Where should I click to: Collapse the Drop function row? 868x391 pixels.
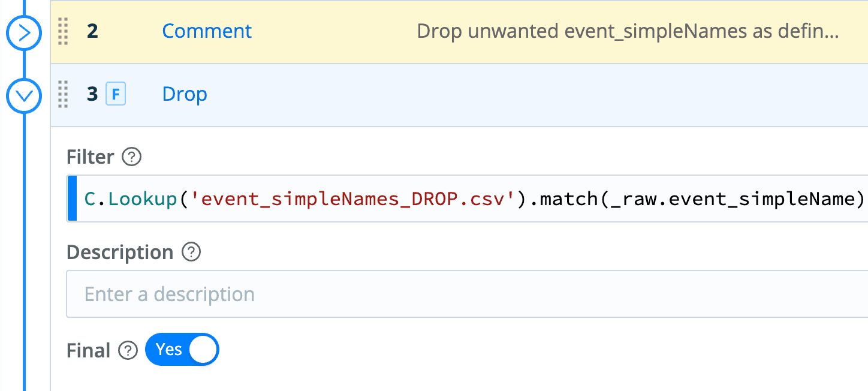click(x=23, y=95)
